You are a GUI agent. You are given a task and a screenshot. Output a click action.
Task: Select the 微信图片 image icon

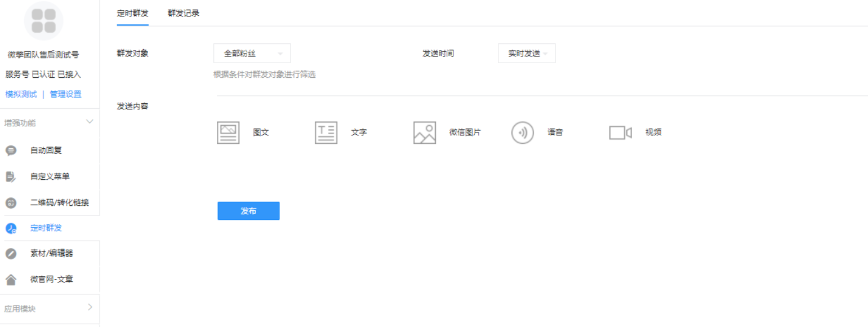(x=425, y=133)
